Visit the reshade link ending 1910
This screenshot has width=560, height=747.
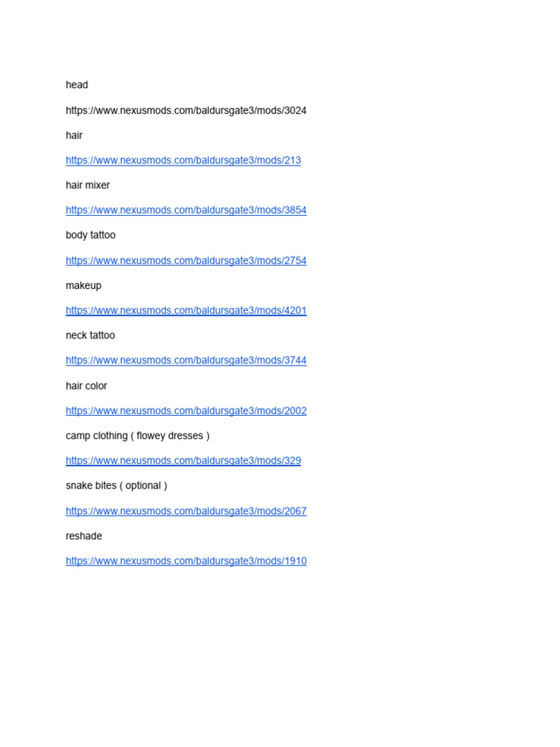[186, 561]
